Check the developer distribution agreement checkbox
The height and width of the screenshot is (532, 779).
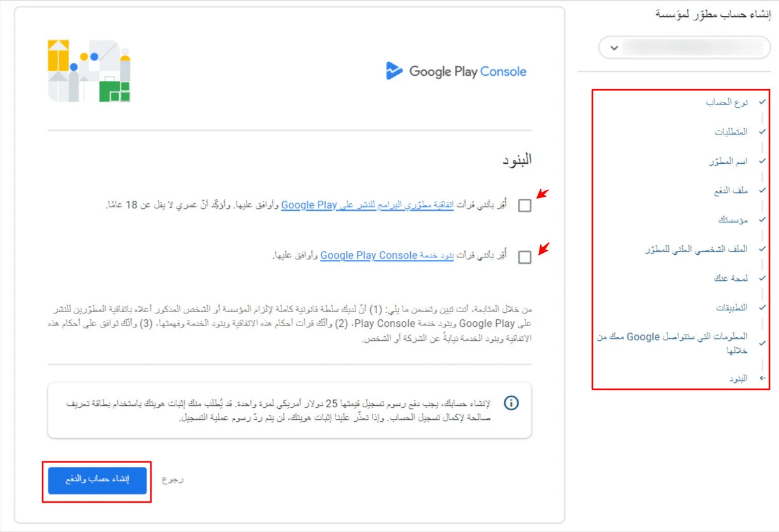point(524,206)
